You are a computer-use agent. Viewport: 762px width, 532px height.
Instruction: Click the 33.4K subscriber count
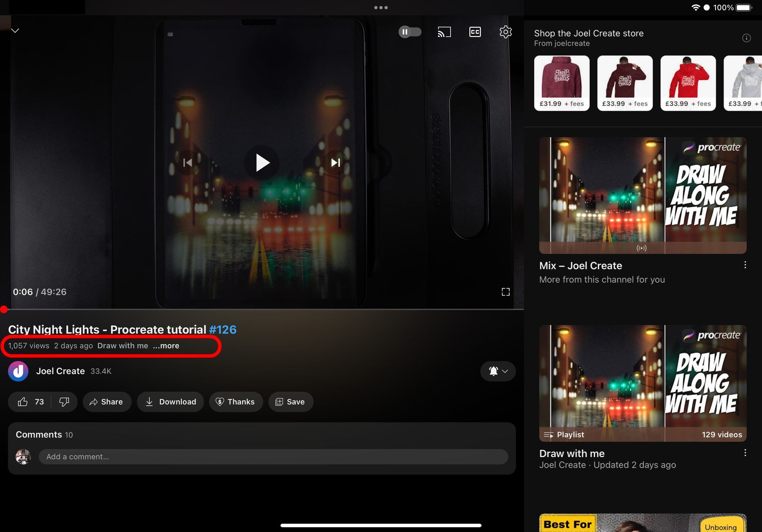tap(101, 371)
